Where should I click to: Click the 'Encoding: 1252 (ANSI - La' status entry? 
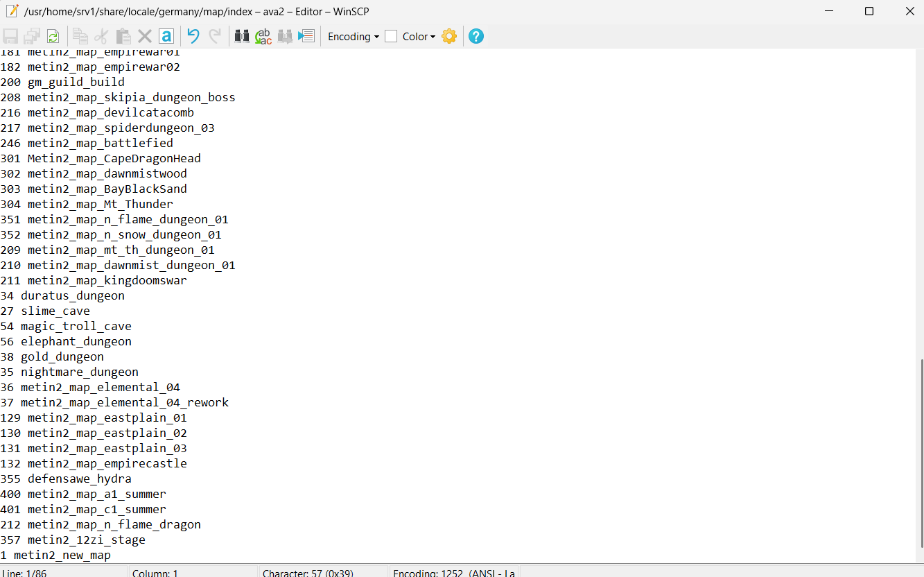click(x=454, y=571)
